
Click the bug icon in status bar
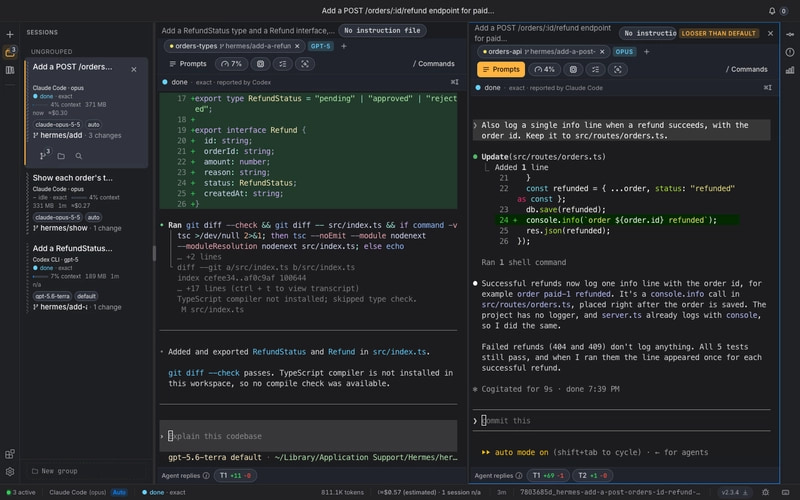click(765, 492)
